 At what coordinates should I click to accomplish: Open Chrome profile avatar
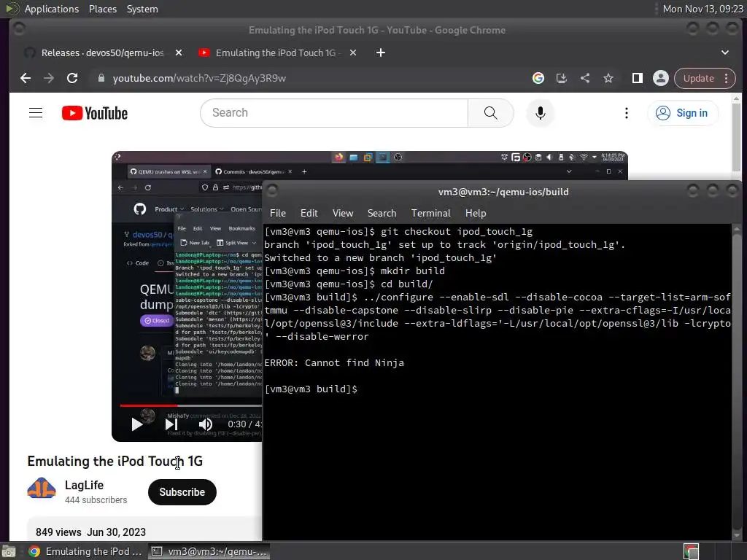tap(661, 78)
